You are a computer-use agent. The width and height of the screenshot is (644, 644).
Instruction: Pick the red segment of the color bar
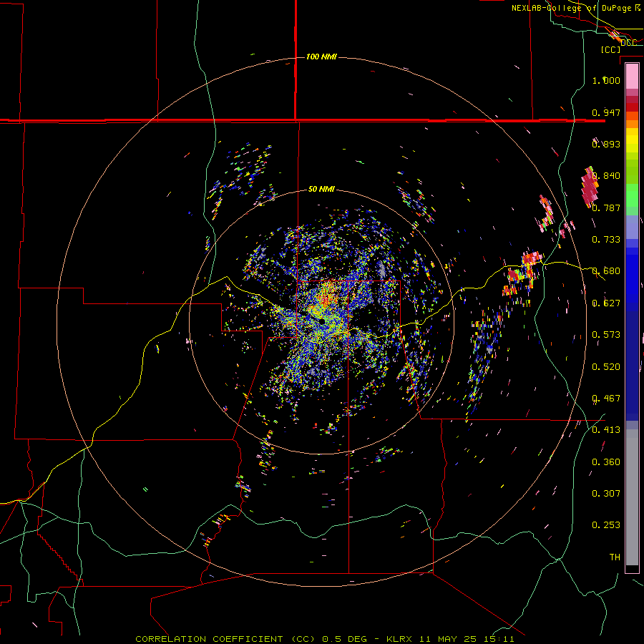point(632,107)
